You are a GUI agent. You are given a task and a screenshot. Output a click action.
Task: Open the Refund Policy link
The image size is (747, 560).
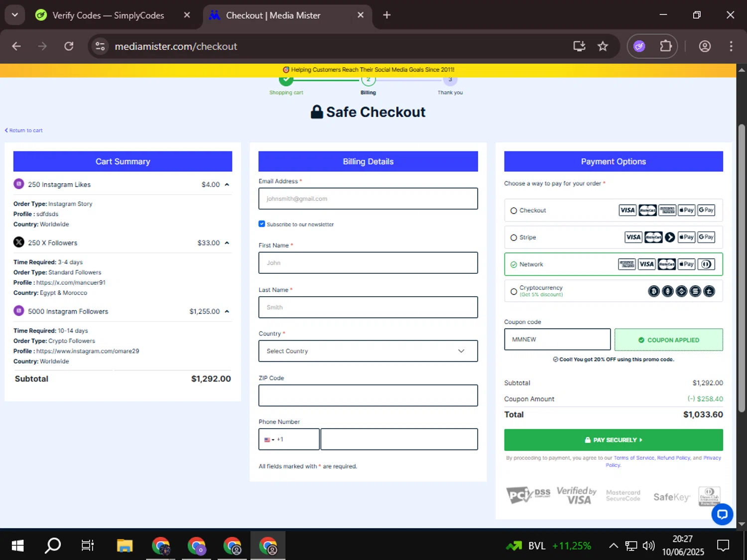point(673,458)
